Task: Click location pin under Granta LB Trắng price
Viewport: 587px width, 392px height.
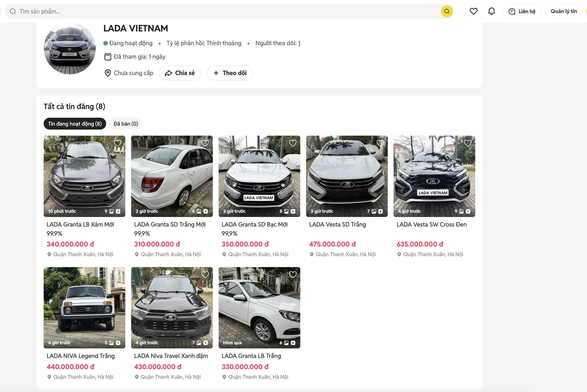Action: pyautogui.click(x=224, y=377)
